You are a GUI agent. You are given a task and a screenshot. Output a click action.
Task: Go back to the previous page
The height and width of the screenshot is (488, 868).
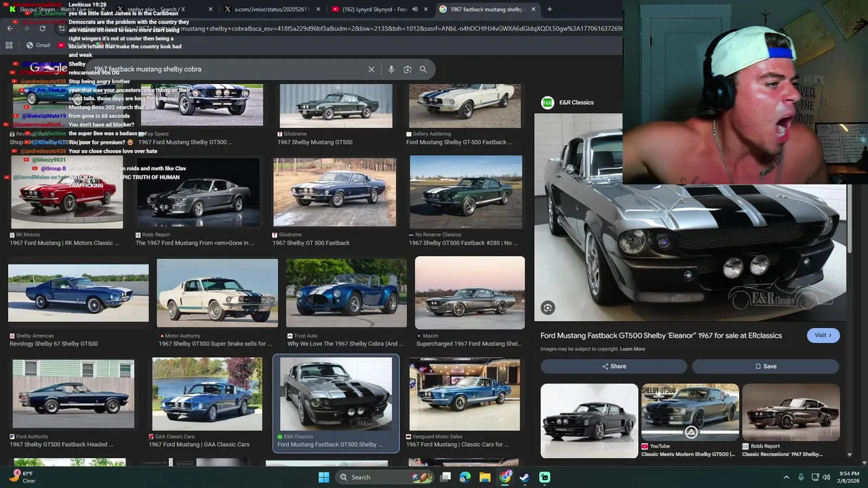point(9,28)
